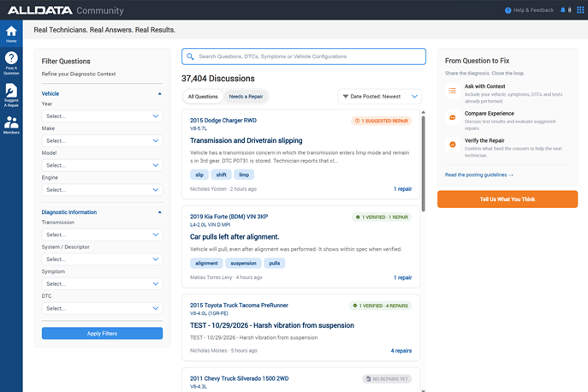Click 1 repair link on Kia Forte card
Viewport: 588px width, 392px height.
pos(403,277)
